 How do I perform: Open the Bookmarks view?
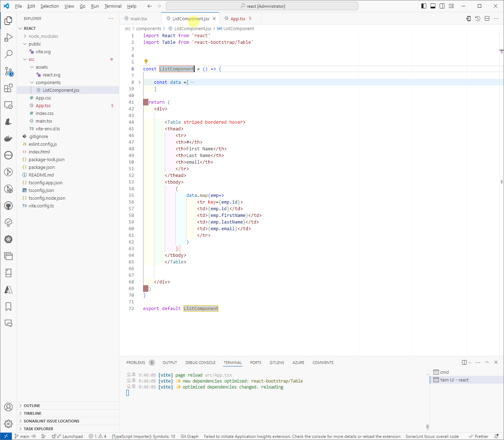click(x=8, y=307)
